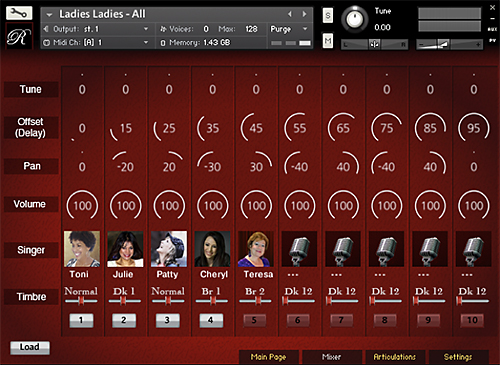500x365 pixels.
Task: Adjust Cheryl's Br 1 timbre slider
Action: (212, 301)
